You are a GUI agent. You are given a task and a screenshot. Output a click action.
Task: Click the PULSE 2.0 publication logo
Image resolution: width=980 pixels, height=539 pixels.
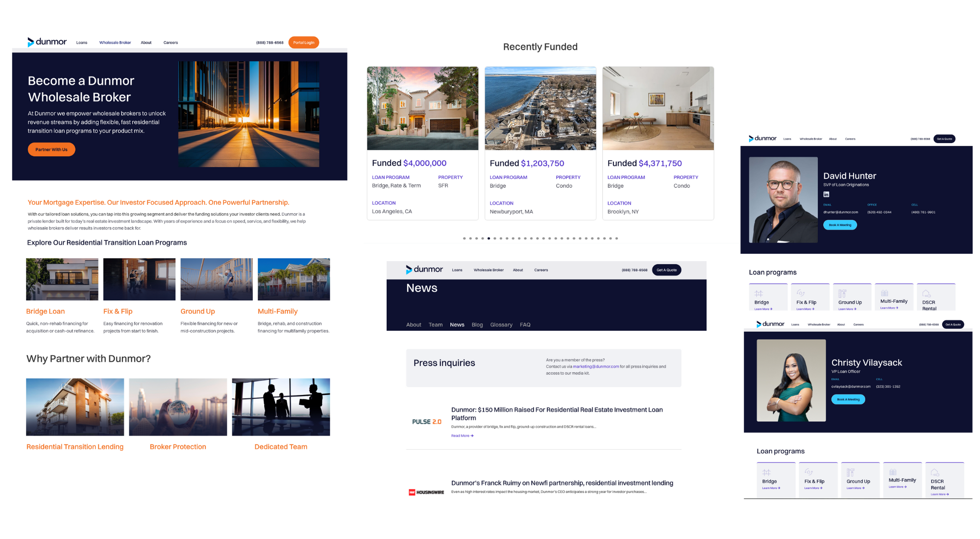pos(426,422)
